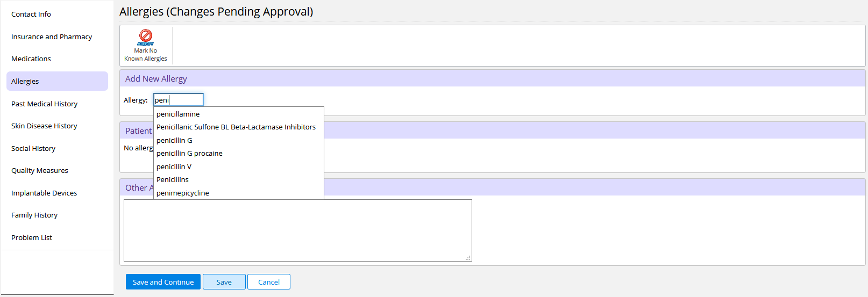Choose Penicillanic Sulfone BL Beta-Lactamase Inhibitors option

[x=239, y=127]
